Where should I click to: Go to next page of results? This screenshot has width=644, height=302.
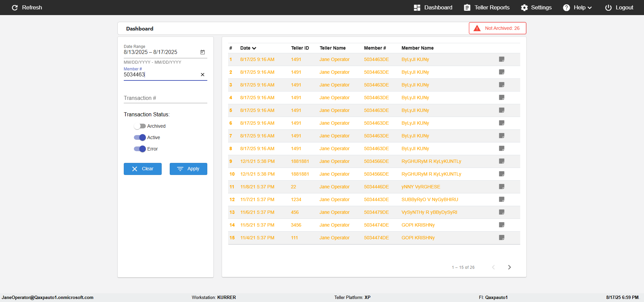509,267
